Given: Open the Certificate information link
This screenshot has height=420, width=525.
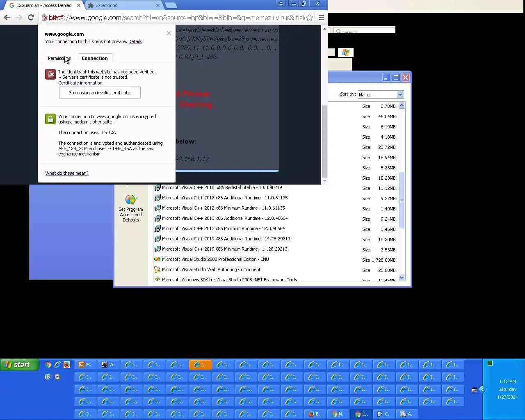Looking at the screenshot, I should [x=80, y=83].
